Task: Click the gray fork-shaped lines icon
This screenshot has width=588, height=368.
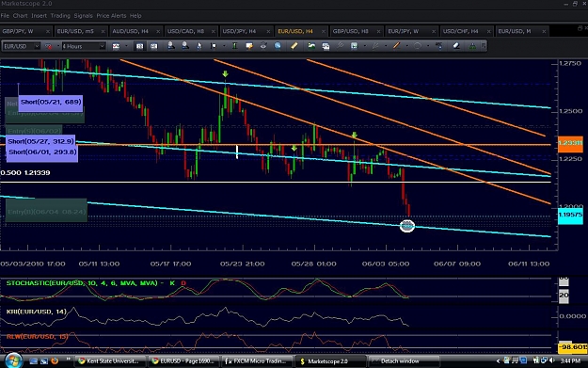Action: (375, 46)
